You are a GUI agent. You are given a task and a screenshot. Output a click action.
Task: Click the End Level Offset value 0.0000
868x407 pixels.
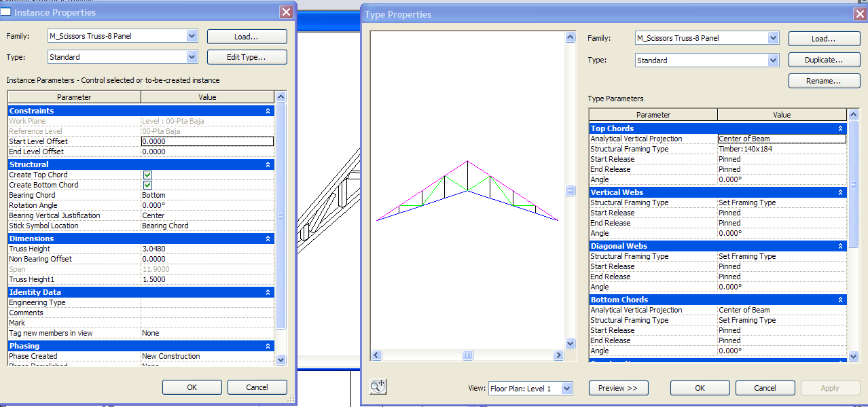click(x=207, y=152)
